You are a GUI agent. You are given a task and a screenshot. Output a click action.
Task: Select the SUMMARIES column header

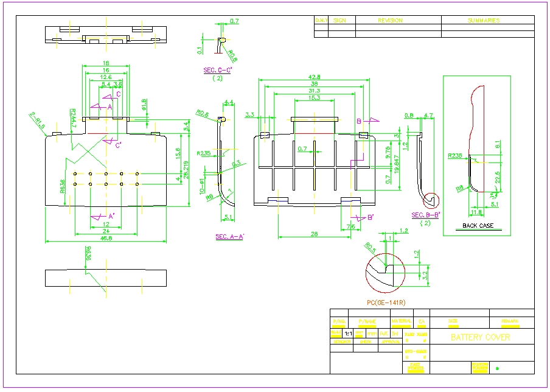tap(484, 21)
